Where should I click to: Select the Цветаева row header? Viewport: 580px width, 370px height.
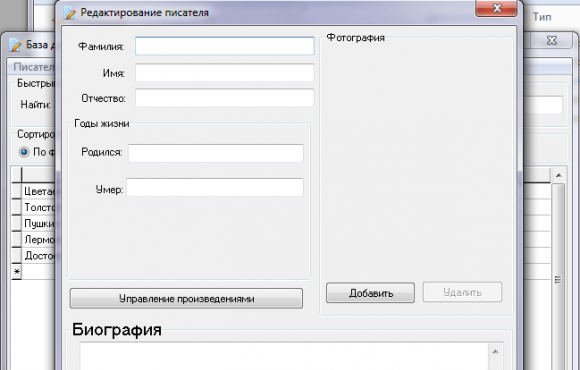(16, 191)
